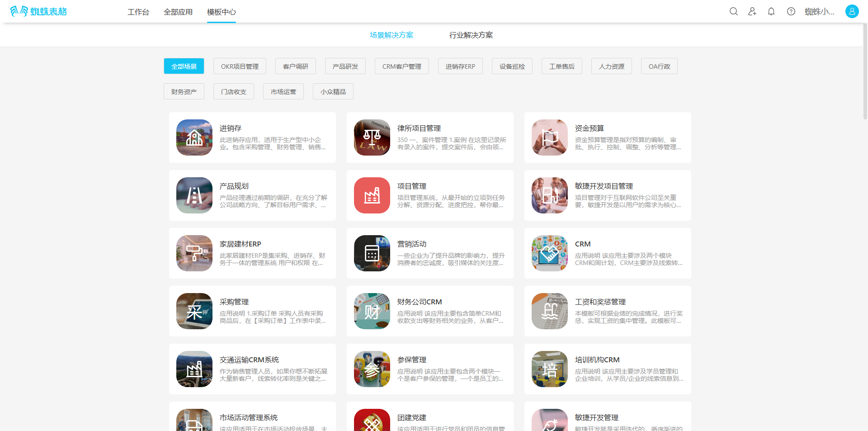Open the 采购管理 icon
This screenshot has height=431, width=868.
pos(194,311)
